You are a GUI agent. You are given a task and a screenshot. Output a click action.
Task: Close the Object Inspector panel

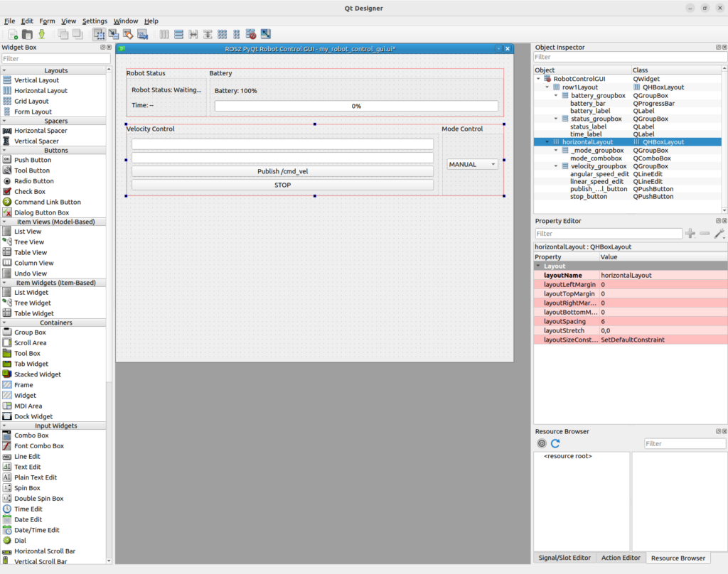[724, 48]
